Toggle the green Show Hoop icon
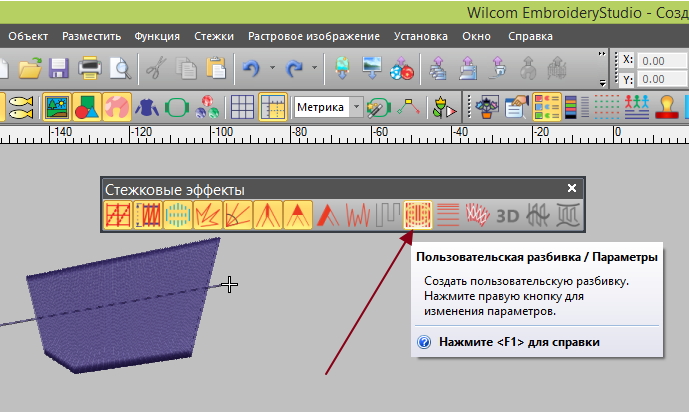This screenshot has height=412, width=689. [x=177, y=107]
